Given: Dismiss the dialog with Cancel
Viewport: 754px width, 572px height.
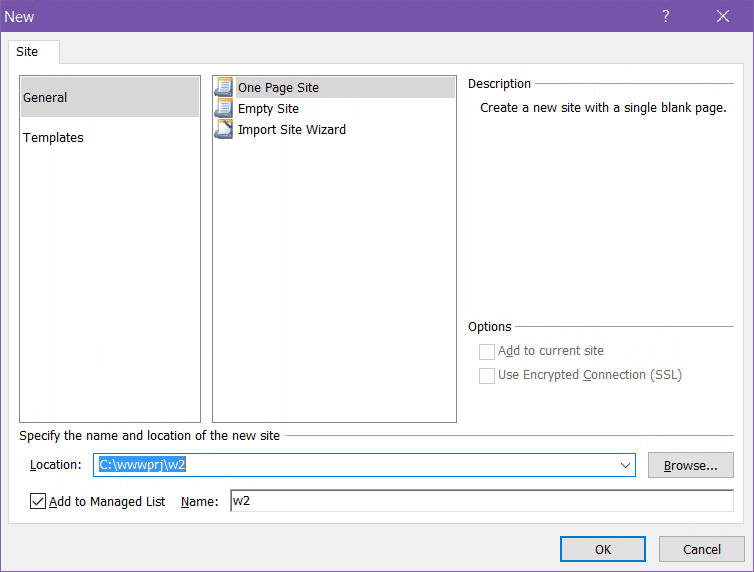Looking at the screenshot, I should [701, 549].
